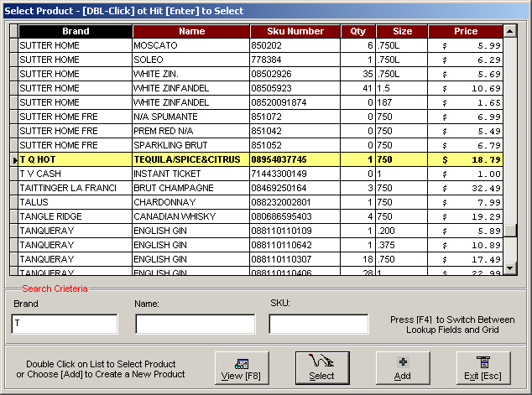Screen dimensions: 532x395
Task: Click SKU 088110110642 cell
Action: pyautogui.click(x=295, y=245)
